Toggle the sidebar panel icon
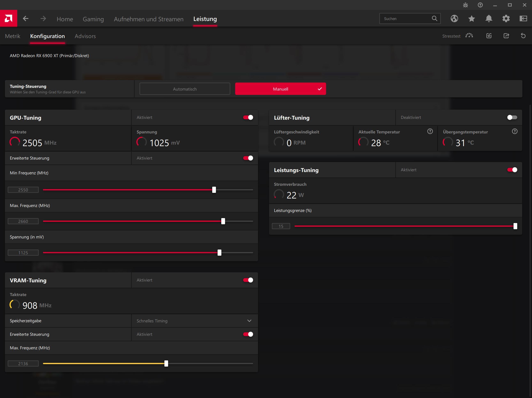 tap(523, 18)
